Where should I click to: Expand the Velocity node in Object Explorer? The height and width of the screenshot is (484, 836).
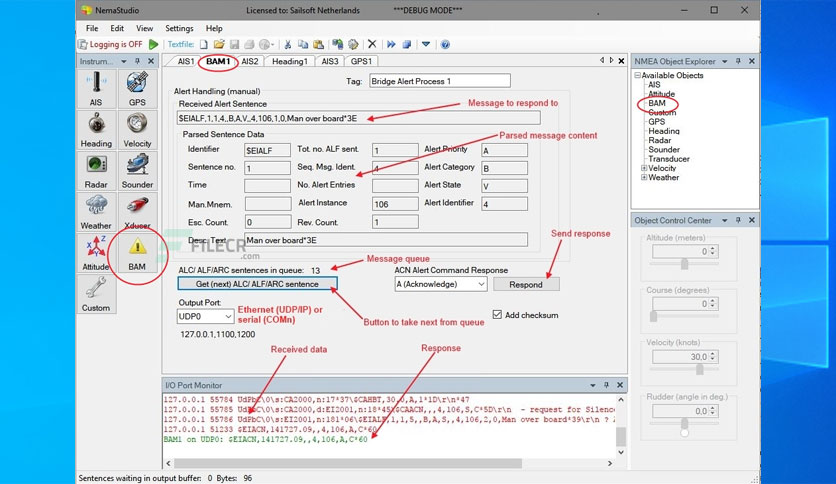coord(644,168)
